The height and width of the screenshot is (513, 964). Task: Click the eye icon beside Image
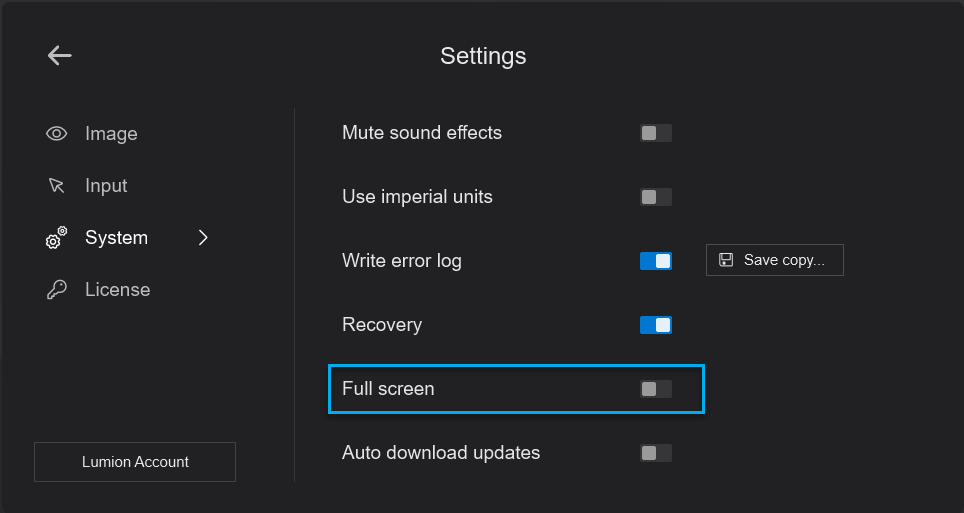[57, 134]
